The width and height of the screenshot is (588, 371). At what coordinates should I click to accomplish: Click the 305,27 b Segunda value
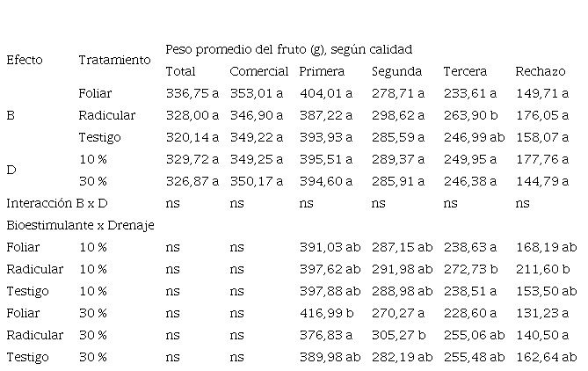(x=399, y=335)
